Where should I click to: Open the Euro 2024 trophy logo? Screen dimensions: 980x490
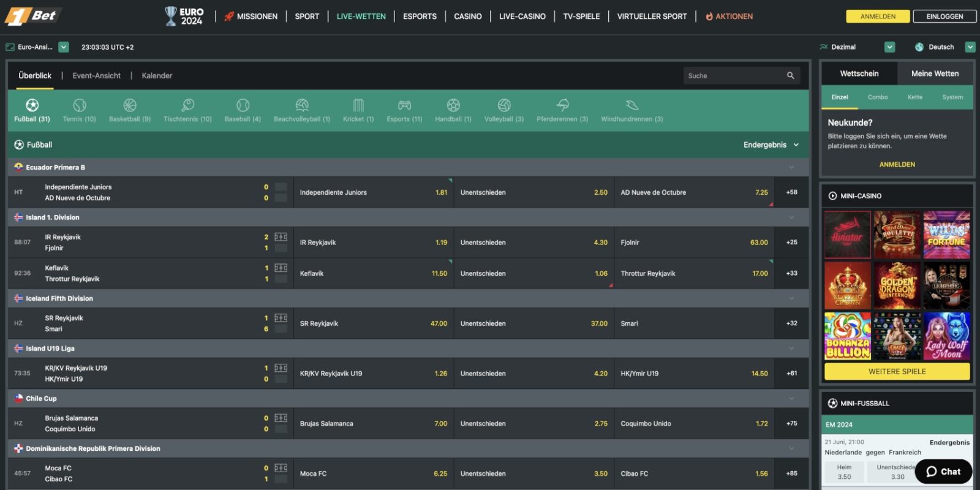point(184,16)
